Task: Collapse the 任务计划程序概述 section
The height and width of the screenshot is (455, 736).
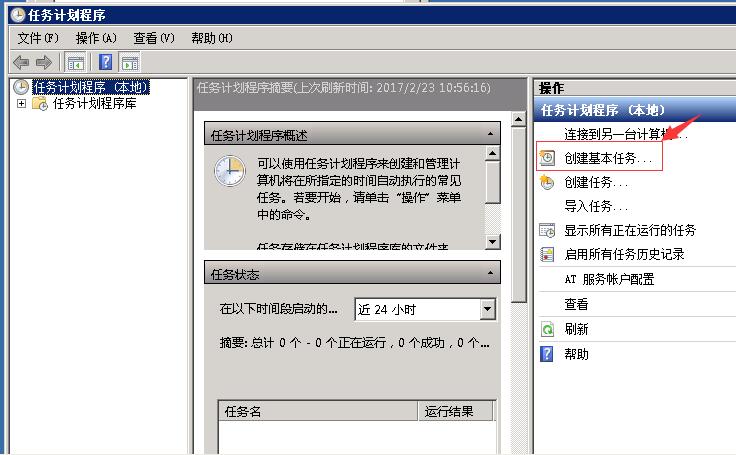Action: pyautogui.click(x=490, y=135)
